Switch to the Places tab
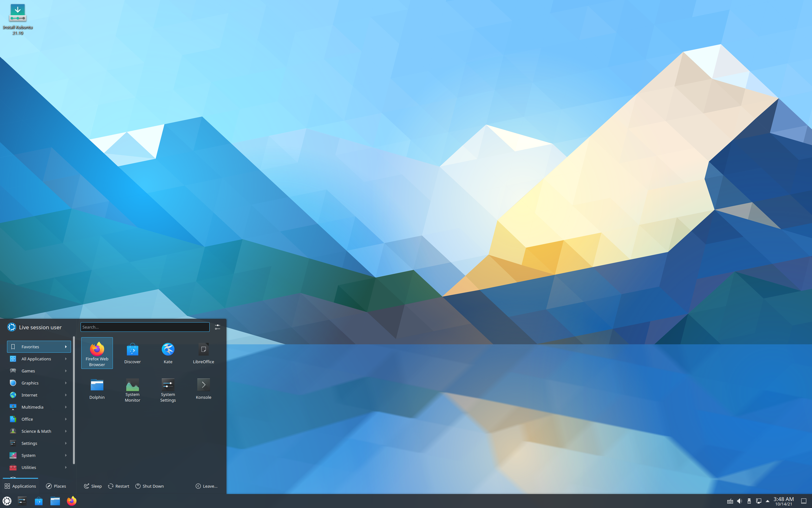Viewport: 812px width, 508px height. coord(56,486)
